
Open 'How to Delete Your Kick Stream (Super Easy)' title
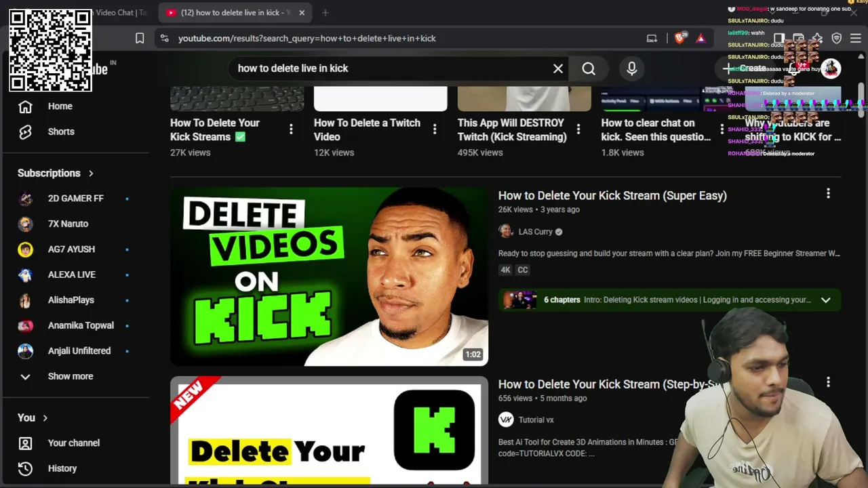[612, 196]
